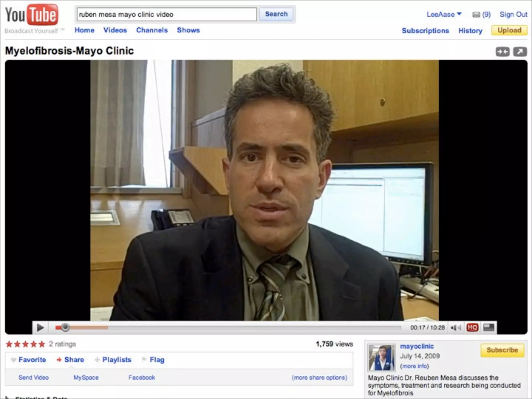This screenshot has width=532, height=399.
Task: Click the video progress scrubber handle
Action: [65, 327]
